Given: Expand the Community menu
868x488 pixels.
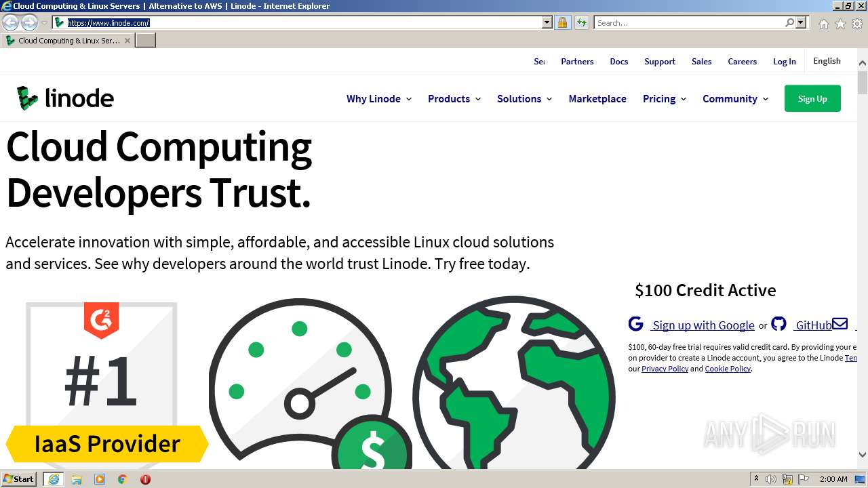Looking at the screenshot, I should (x=736, y=98).
